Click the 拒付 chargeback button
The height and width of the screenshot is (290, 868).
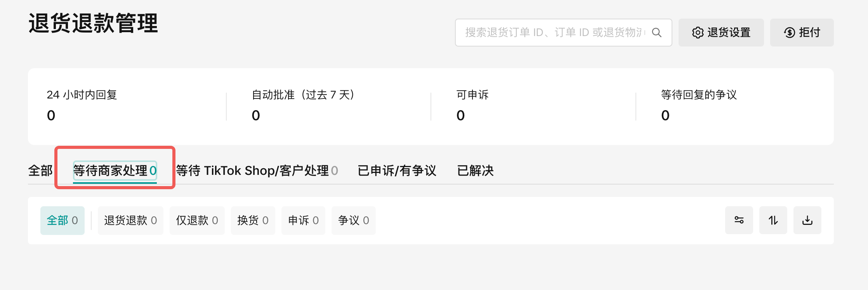[802, 33]
